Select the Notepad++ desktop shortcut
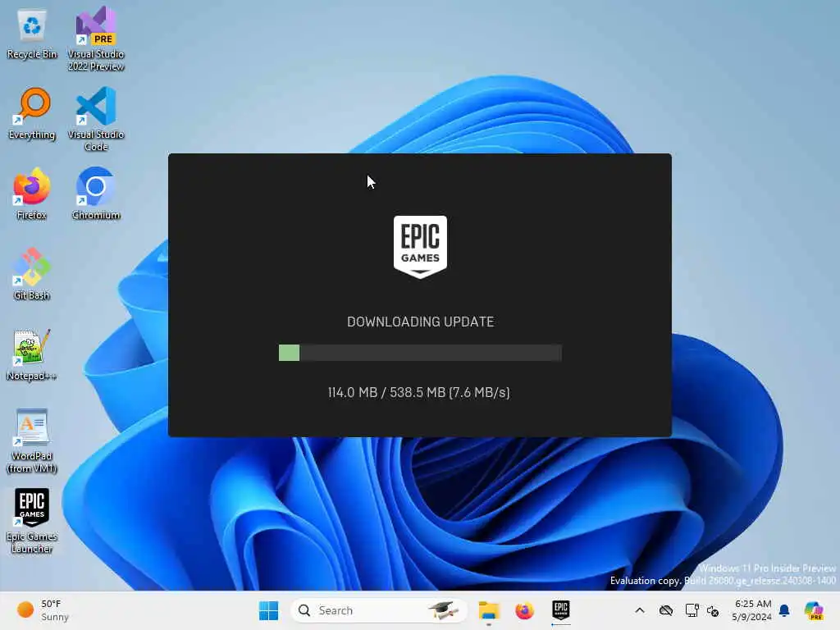This screenshot has width=840, height=630. [32, 354]
